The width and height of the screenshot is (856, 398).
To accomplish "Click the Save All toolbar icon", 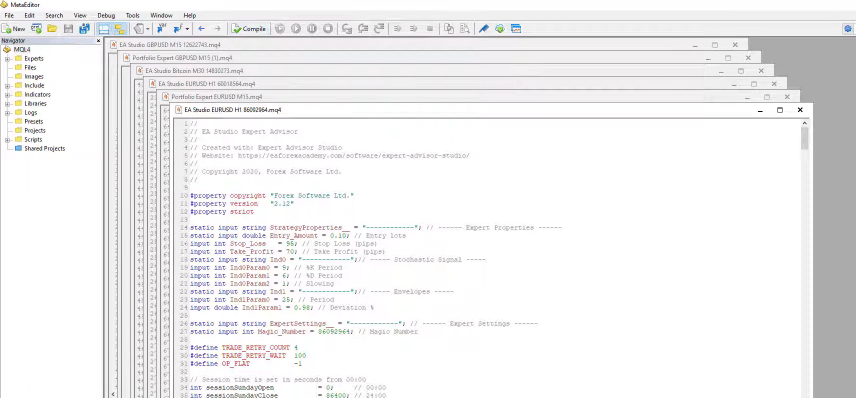I will point(84,29).
